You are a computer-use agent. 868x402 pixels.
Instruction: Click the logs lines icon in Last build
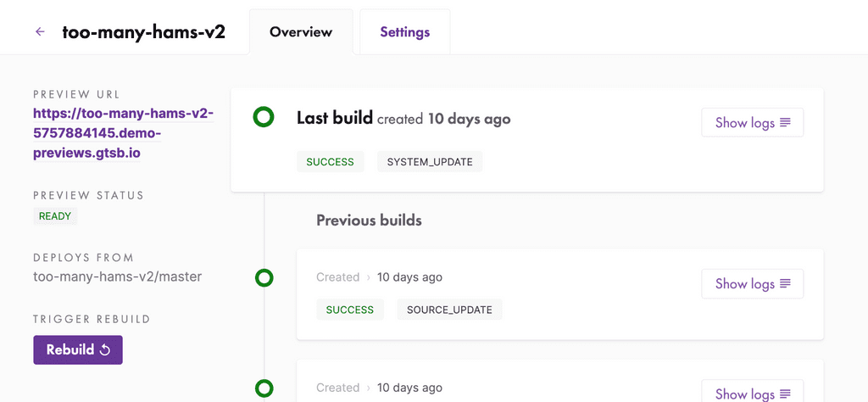785,122
